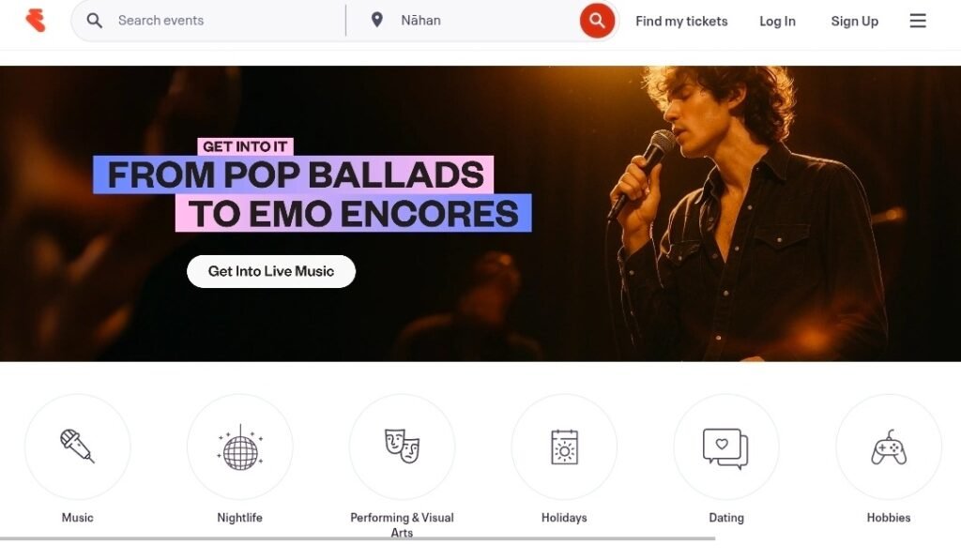Select the Nightlife disco ball icon

[239, 446]
